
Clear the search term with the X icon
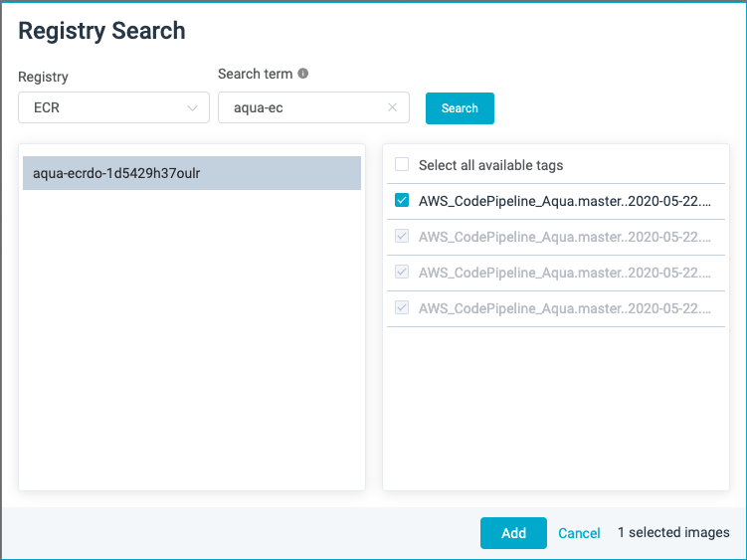click(392, 107)
